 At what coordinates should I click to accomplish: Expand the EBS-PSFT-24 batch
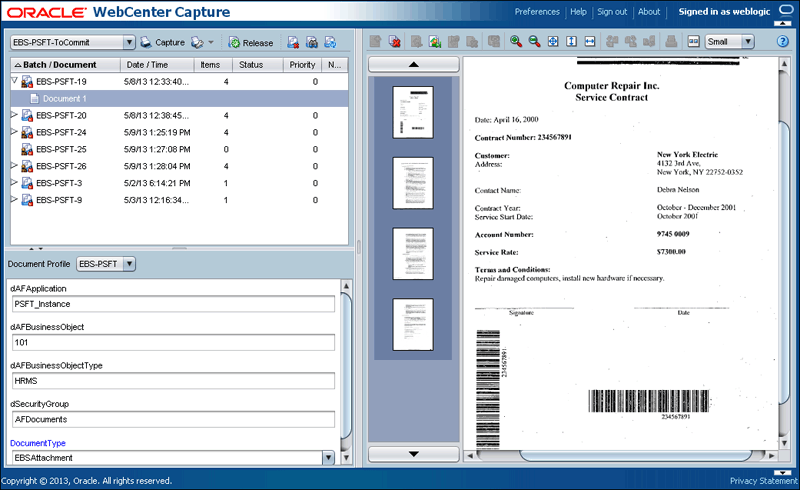14,132
